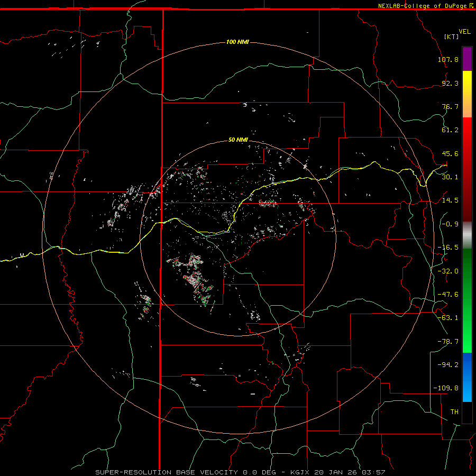476x476 pixels.
Task: Pick the 61.2 scale value
Action: [450, 130]
